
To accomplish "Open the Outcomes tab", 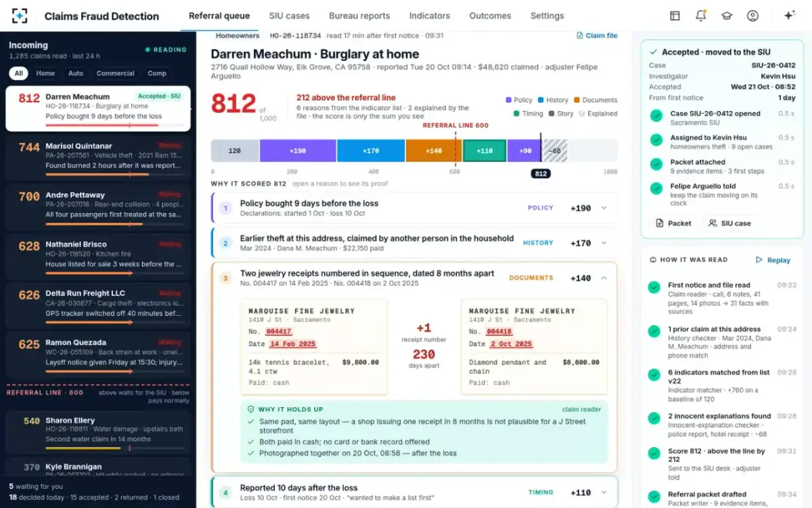I will coord(490,16).
